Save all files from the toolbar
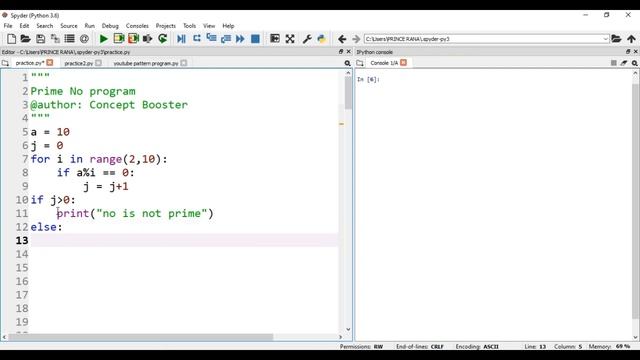 (55, 39)
